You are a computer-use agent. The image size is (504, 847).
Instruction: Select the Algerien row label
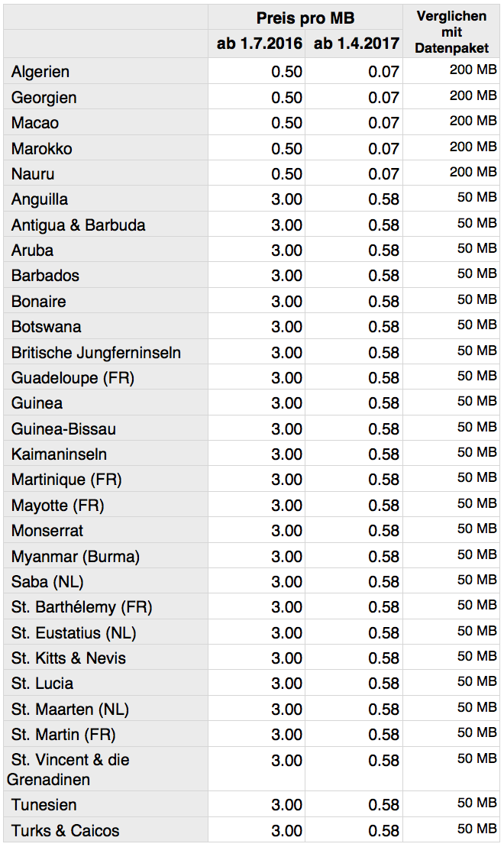40,72
